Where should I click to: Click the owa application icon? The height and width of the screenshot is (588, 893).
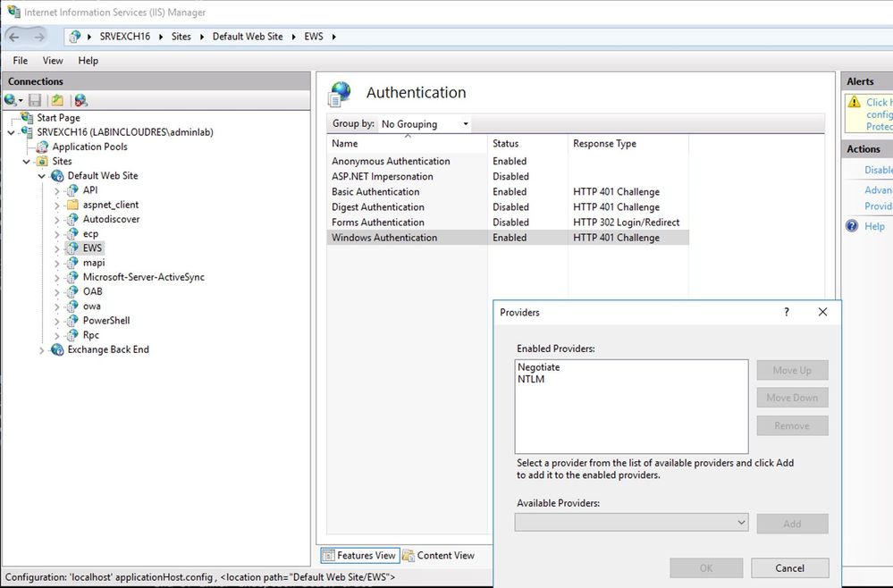coord(72,307)
